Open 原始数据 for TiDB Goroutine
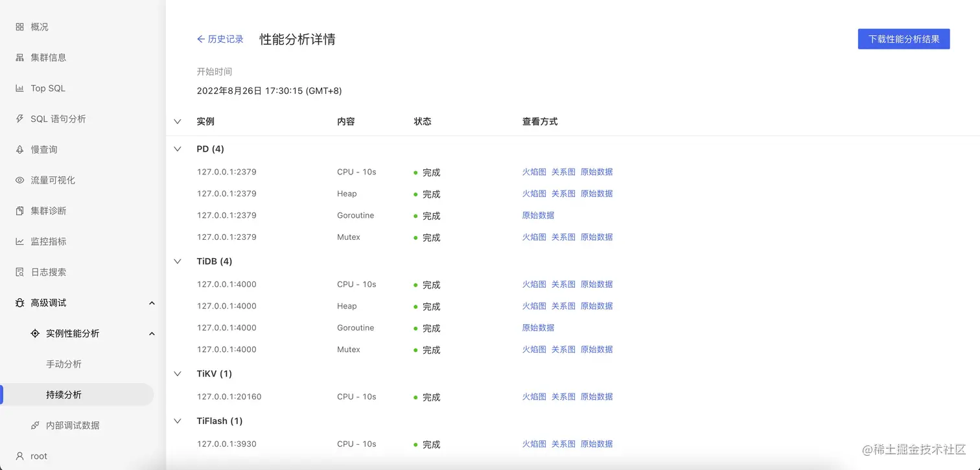 pyautogui.click(x=538, y=328)
